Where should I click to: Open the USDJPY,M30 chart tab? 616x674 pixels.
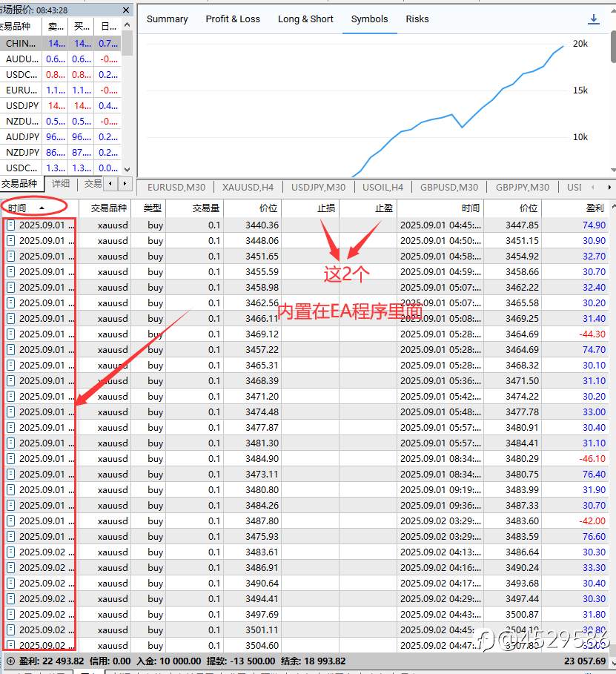click(x=318, y=188)
